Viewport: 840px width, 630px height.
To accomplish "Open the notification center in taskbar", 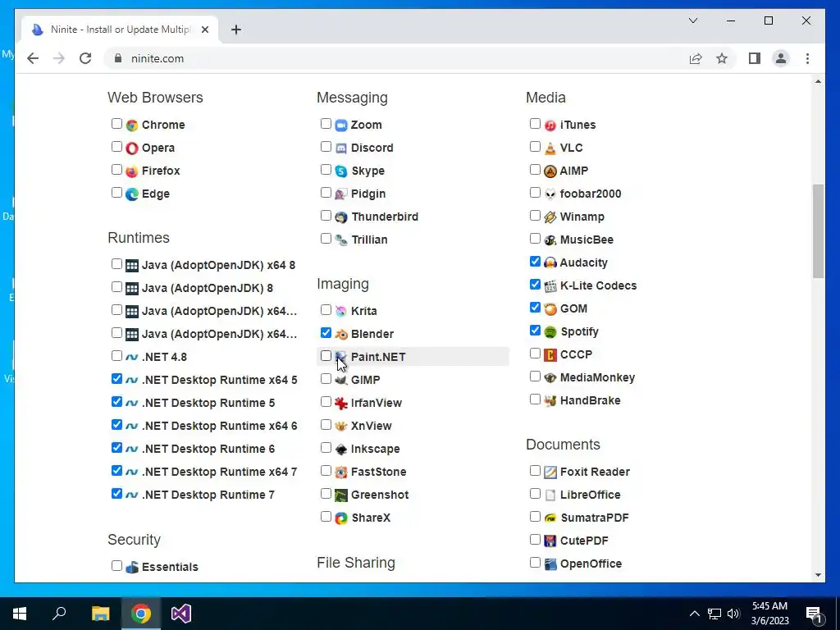I will [x=814, y=614].
